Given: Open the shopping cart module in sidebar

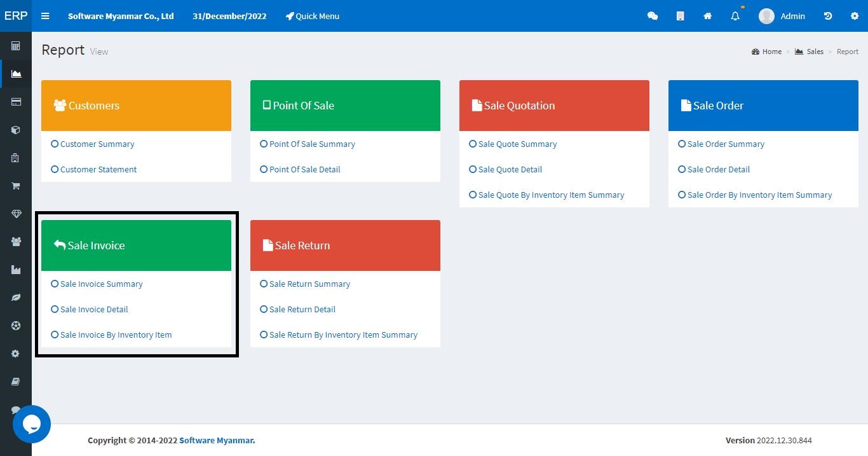Looking at the screenshot, I should coord(16,186).
